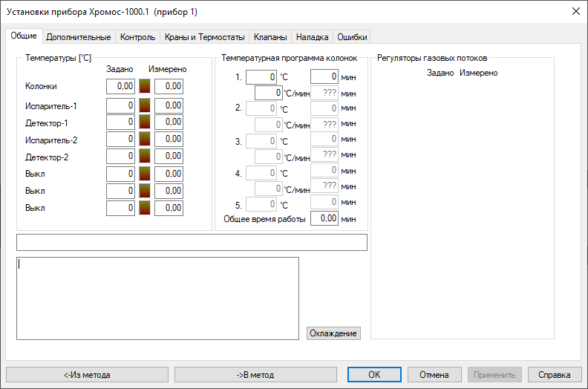This screenshot has width=588, height=389.
Task: Click the Детектор-1 status color indicator
Action: 145,122
